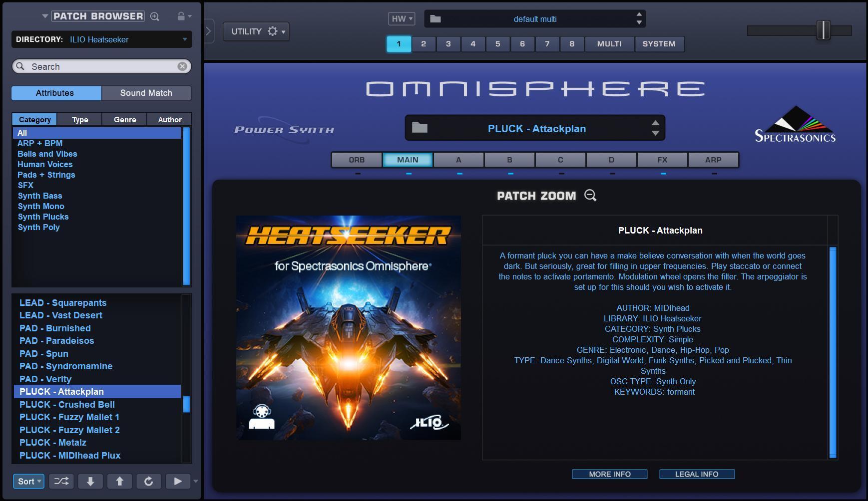Open the MULTI tab

click(608, 44)
